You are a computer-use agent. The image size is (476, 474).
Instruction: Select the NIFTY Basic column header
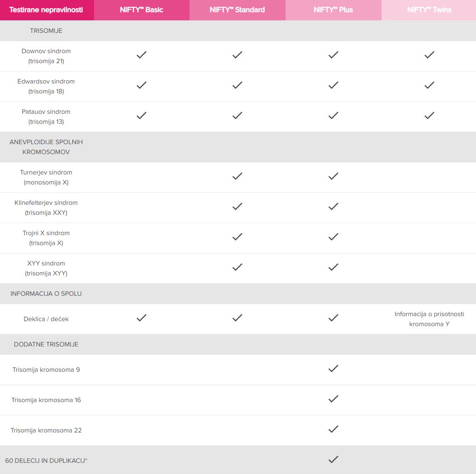[141, 10]
